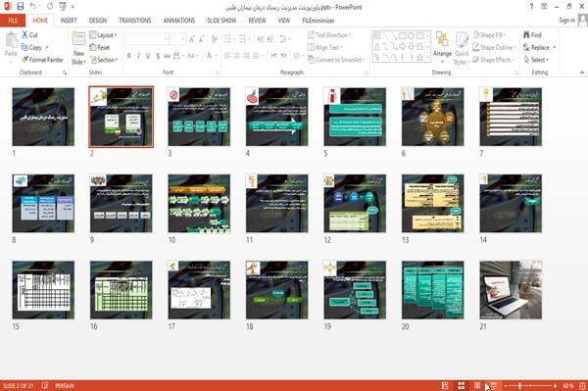Activate the Format Painter
Viewport: 588px width, 391px height.
[x=42, y=60]
